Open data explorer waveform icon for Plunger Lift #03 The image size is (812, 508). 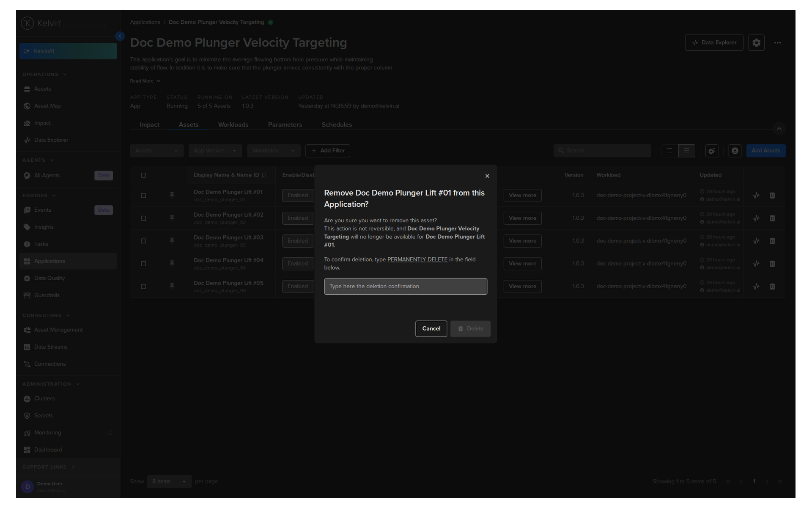tap(756, 241)
